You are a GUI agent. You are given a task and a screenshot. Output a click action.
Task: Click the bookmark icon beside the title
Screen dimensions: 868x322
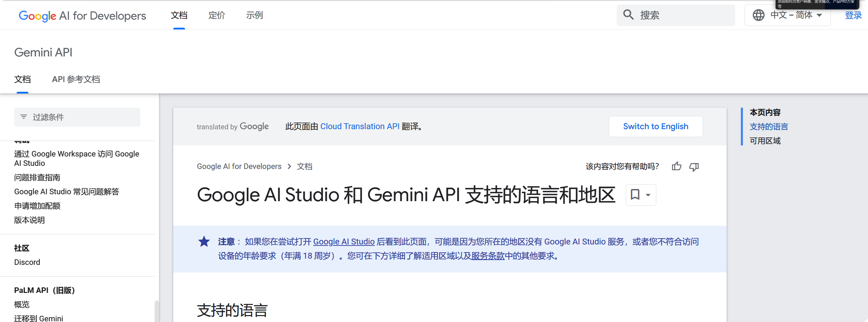click(x=635, y=195)
